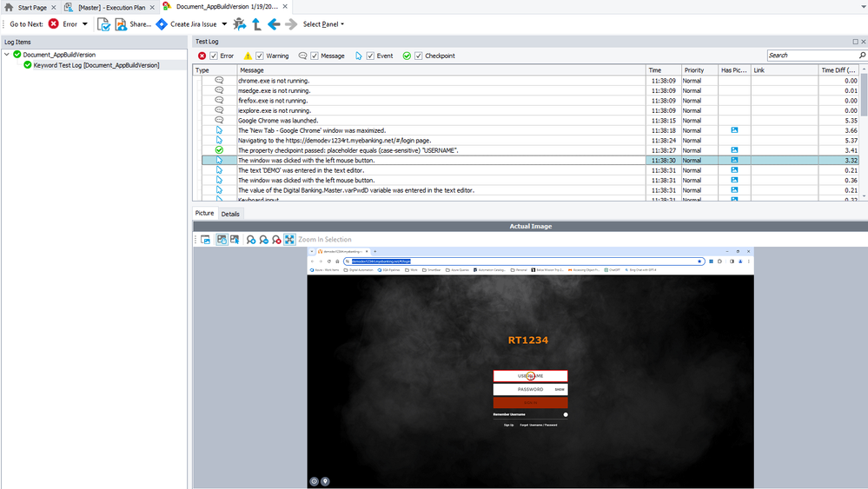The image size is (868, 489).
Task: Switch to the Details tab
Action: coord(230,214)
